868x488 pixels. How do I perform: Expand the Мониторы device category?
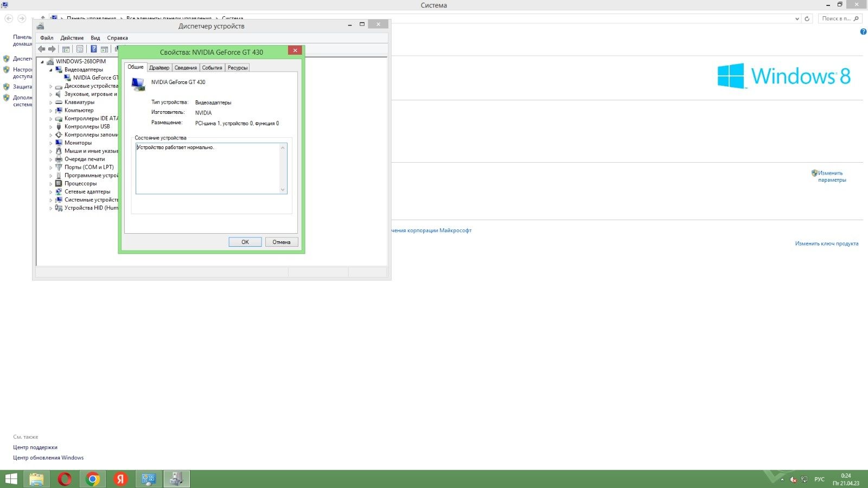(x=51, y=143)
